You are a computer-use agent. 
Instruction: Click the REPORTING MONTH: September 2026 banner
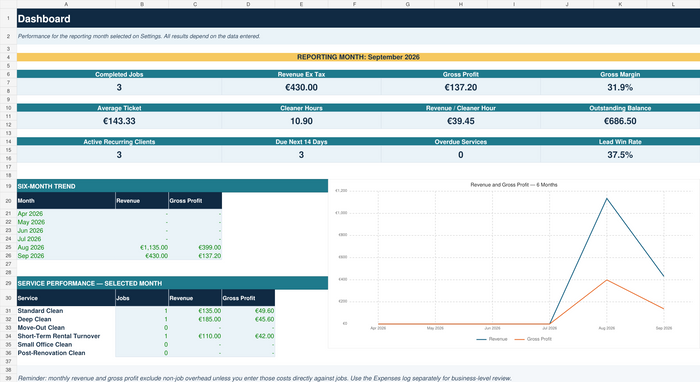click(358, 57)
